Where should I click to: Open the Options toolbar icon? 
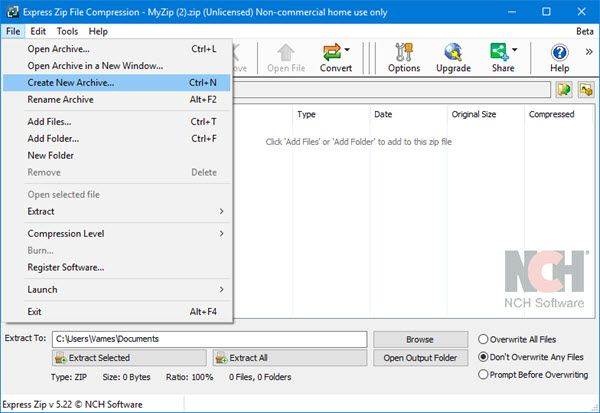[404, 58]
